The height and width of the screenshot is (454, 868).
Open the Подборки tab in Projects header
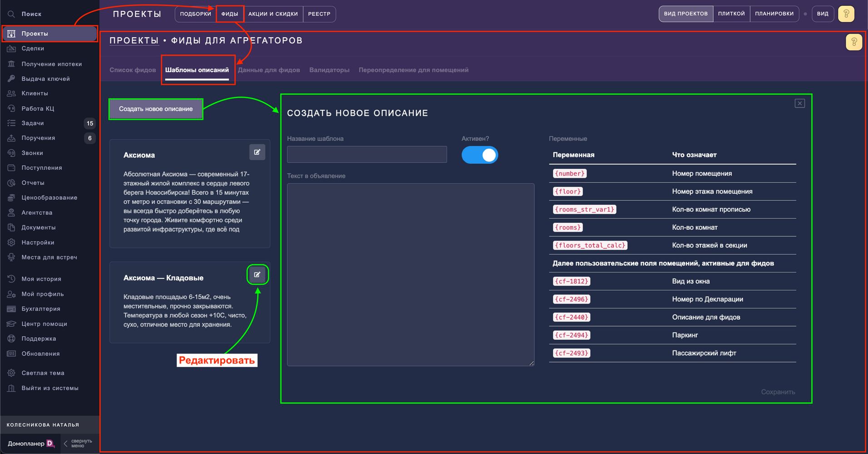(196, 14)
